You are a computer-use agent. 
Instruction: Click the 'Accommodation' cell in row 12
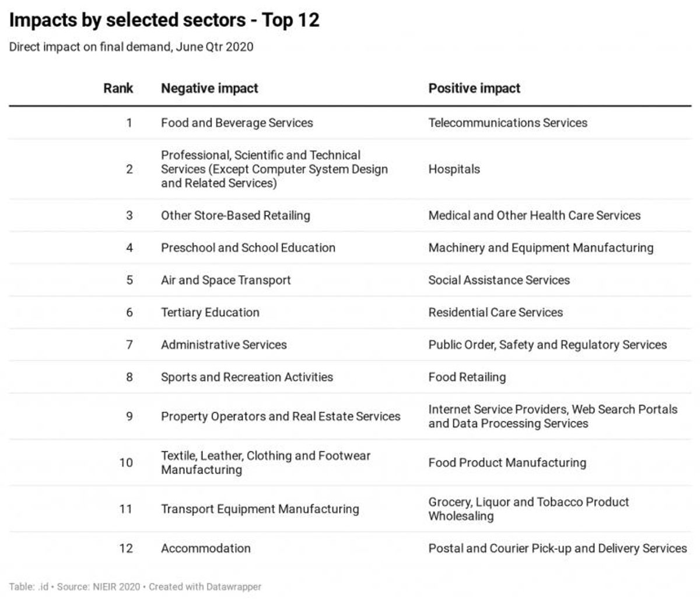pos(206,549)
